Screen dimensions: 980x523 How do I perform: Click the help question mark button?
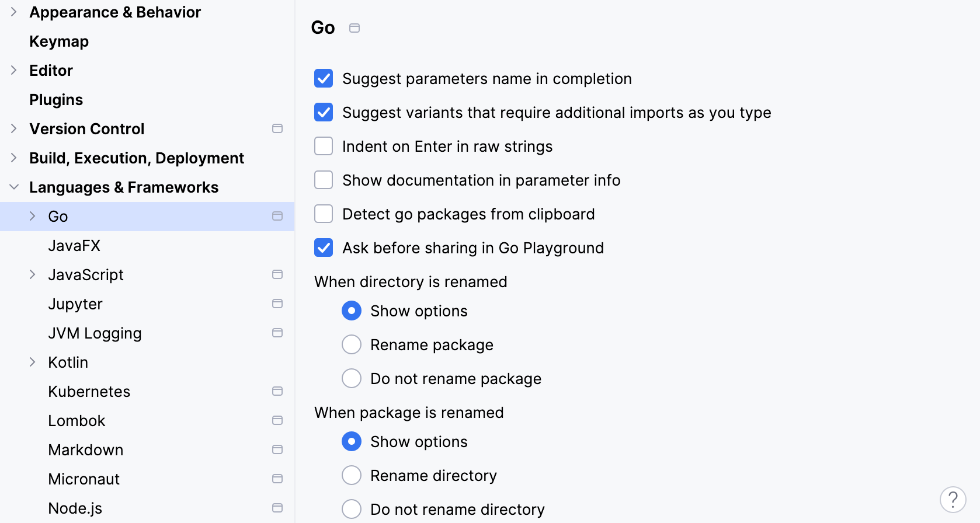click(953, 500)
